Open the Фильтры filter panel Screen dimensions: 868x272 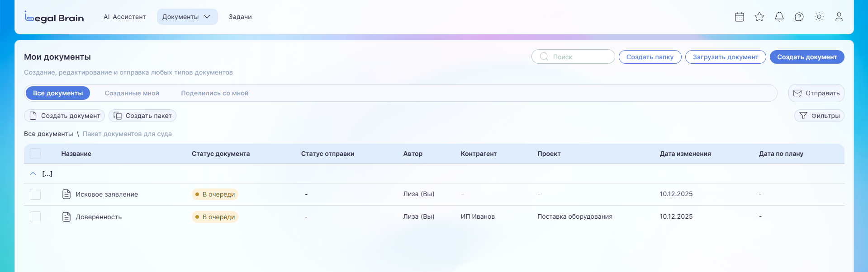819,116
